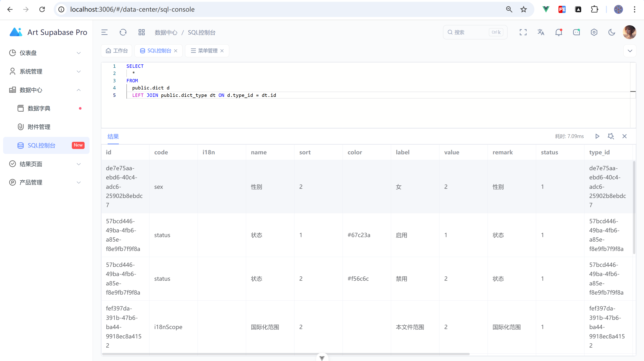Collapse the sidebar with the hamburger icon
This screenshot has width=644, height=361.
(x=104, y=32)
